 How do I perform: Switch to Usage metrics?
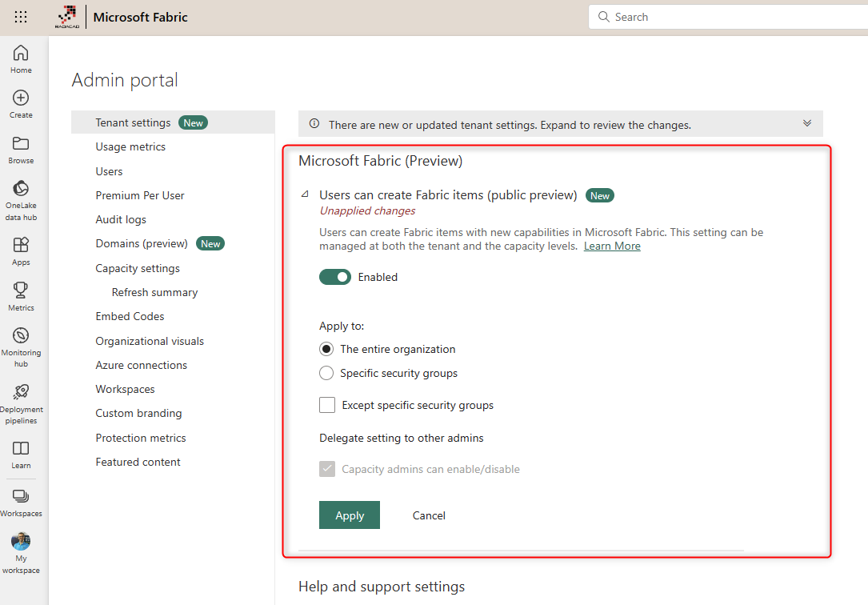[x=130, y=146]
